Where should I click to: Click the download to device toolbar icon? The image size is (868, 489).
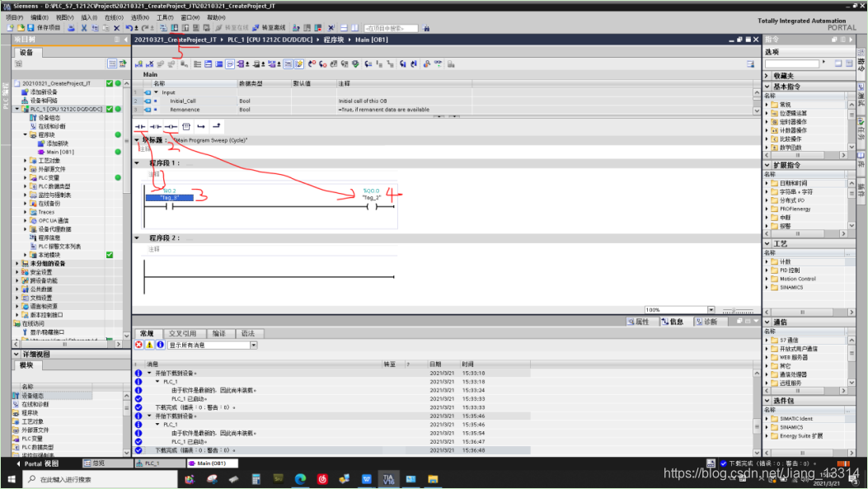pos(175,28)
